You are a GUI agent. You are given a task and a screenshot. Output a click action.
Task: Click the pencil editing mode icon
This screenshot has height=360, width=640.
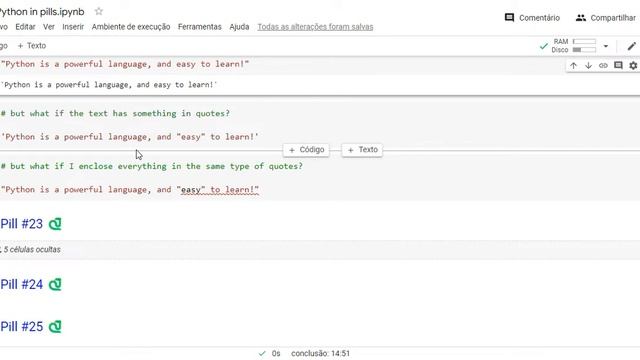point(631,46)
